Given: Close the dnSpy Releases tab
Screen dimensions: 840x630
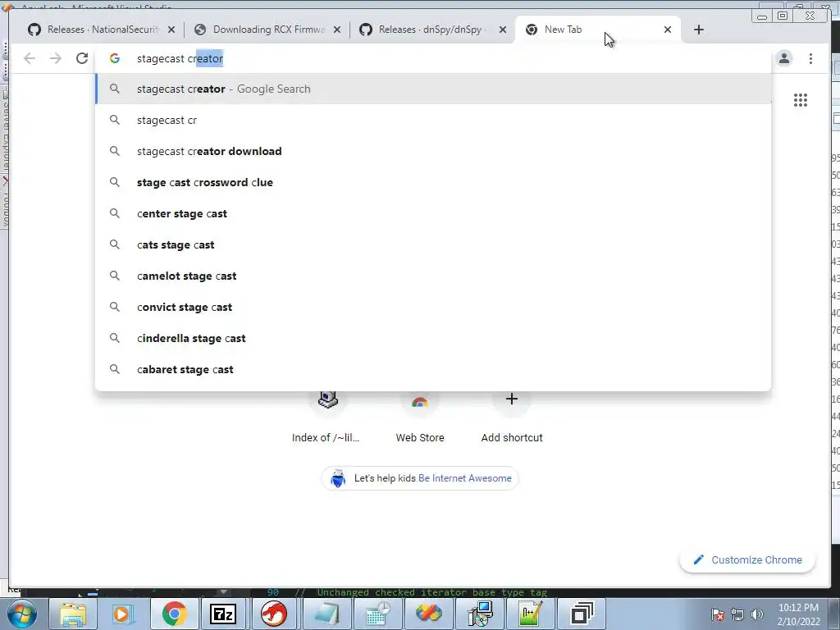Looking at the screenshot, I should point(503,30).
